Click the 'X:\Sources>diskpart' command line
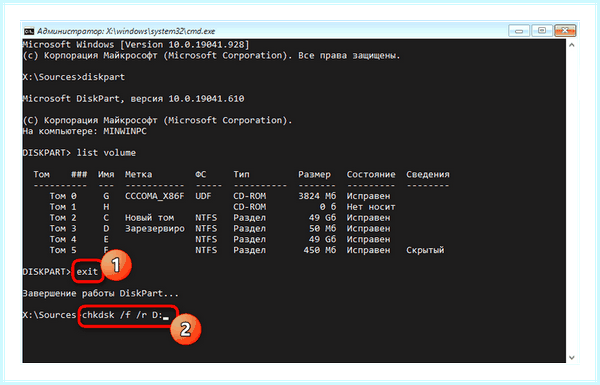Image resolution: width=600 pixels, height=385 pixels. (x=74, y=77)
